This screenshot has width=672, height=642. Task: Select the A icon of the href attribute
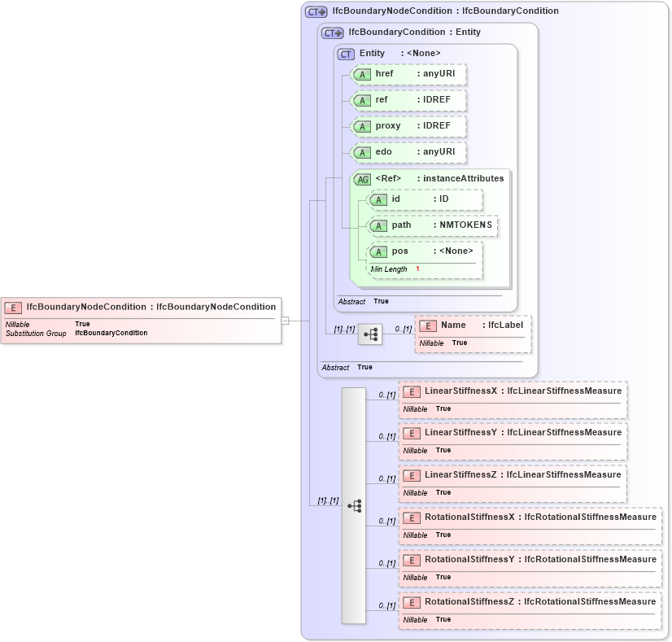[x=364, y=74]
